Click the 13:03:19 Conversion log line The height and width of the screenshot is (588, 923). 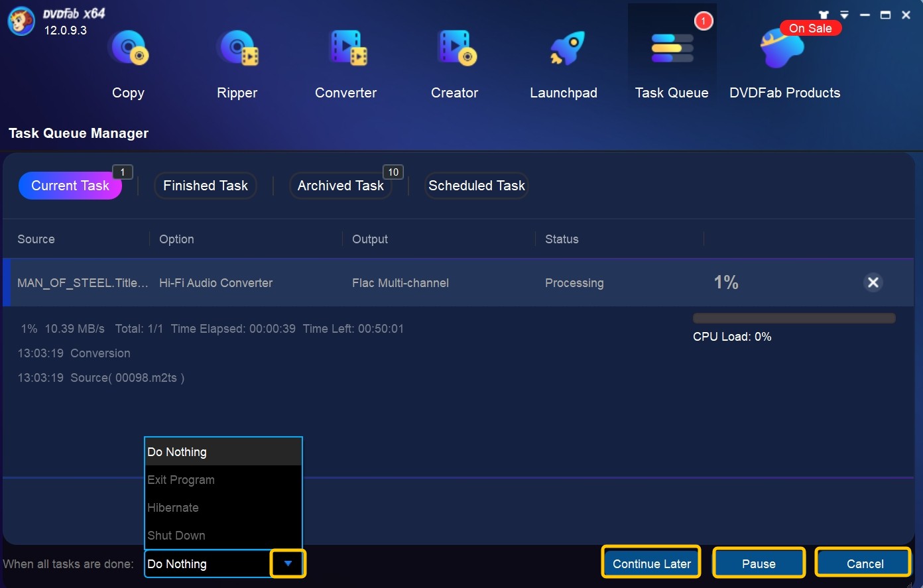click(x=74, y=353)
